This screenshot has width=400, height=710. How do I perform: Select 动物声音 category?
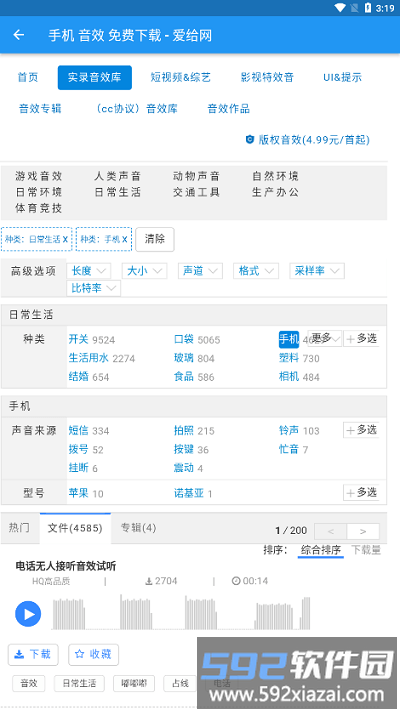pyautogui.click(x=196, y=176)
